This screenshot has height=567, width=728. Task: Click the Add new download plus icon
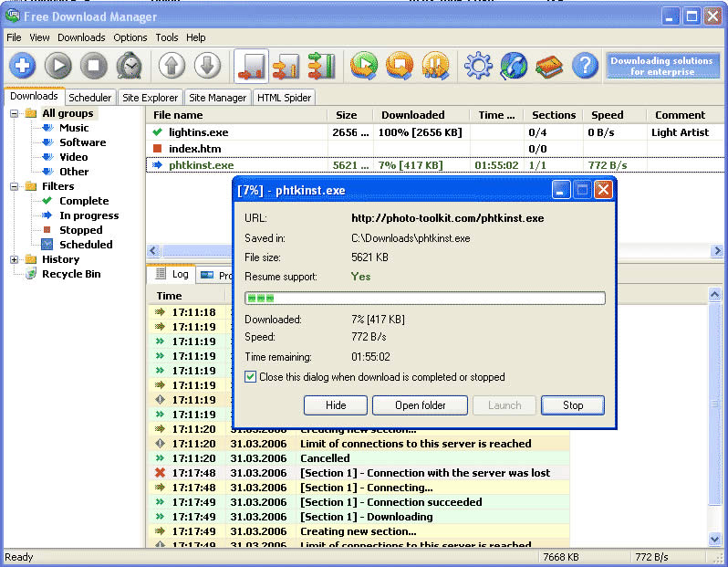pyautogui.click(x=22, y=66)
